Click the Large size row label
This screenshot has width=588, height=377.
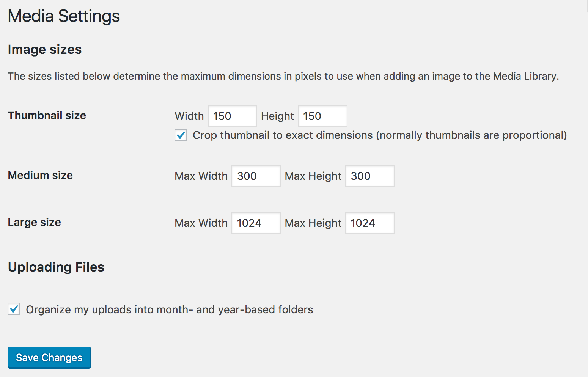point(35,222)
